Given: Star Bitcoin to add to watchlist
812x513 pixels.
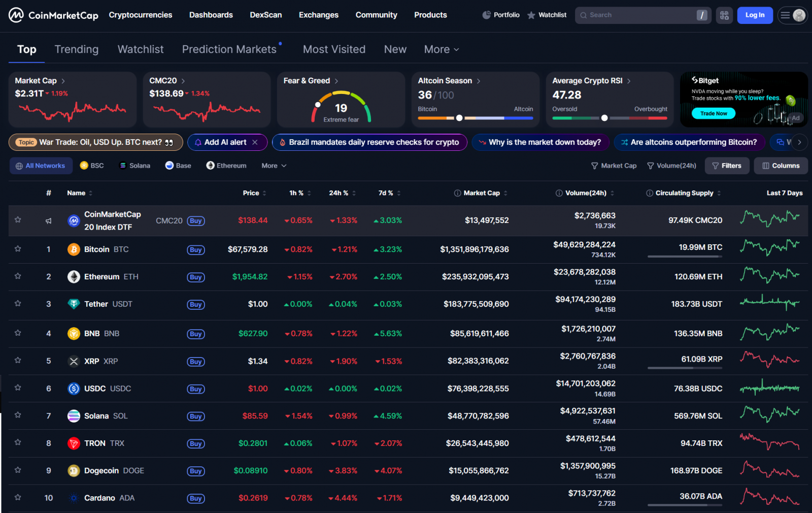Looking at the screenshot, I should (x=18, y=249).
